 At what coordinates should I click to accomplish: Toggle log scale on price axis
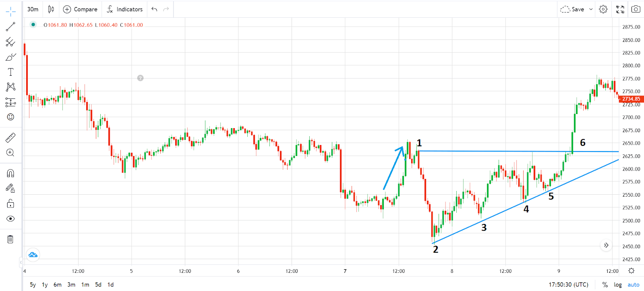pyautogui.click(x=617, y=285)
